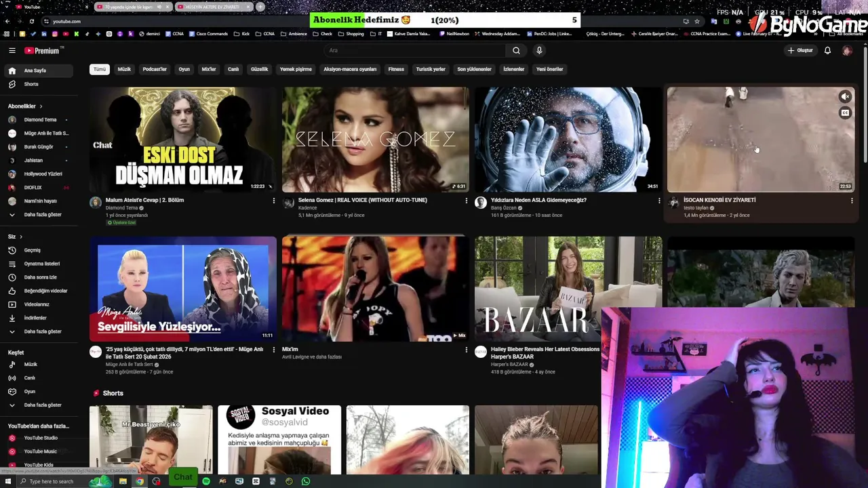Select the Yemek pişirme filter chip

[x=296, y=69]
